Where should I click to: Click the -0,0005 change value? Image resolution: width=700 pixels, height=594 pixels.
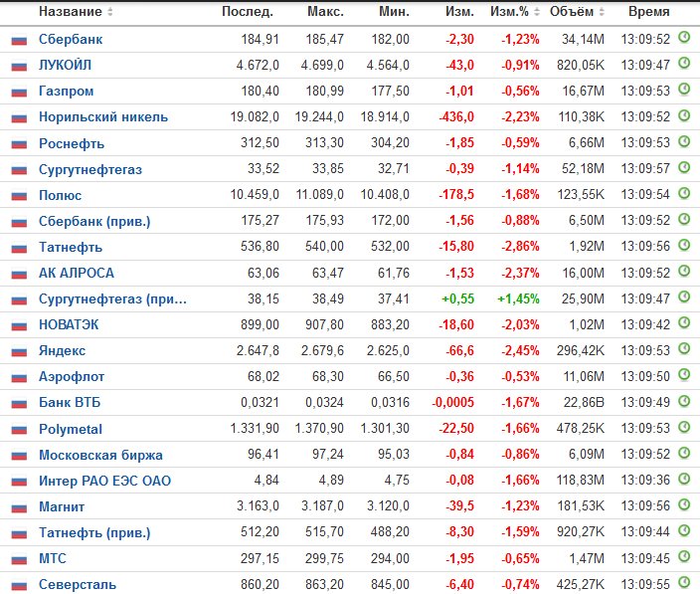click(453, 402)
